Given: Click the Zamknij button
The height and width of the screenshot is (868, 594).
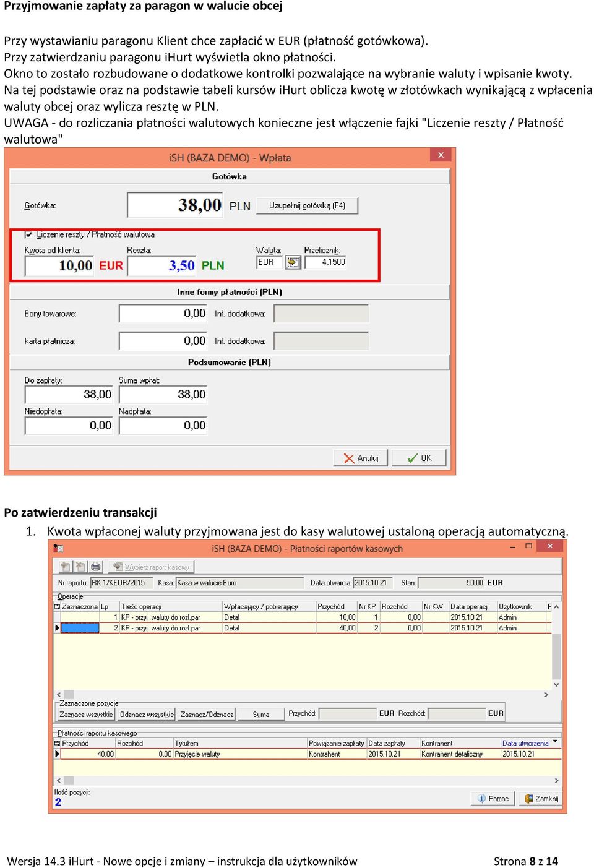Looking at the screenshot, I should 541,799.
